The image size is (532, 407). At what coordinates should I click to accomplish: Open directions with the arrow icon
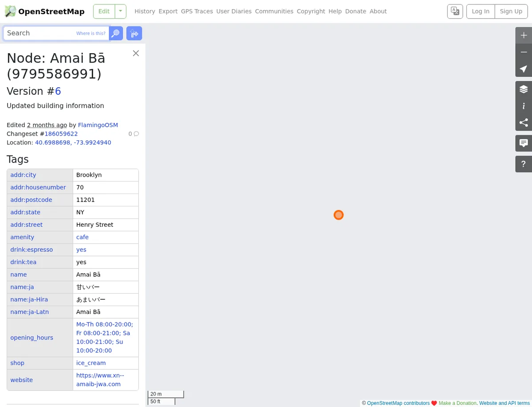click(x=134, y=33)
